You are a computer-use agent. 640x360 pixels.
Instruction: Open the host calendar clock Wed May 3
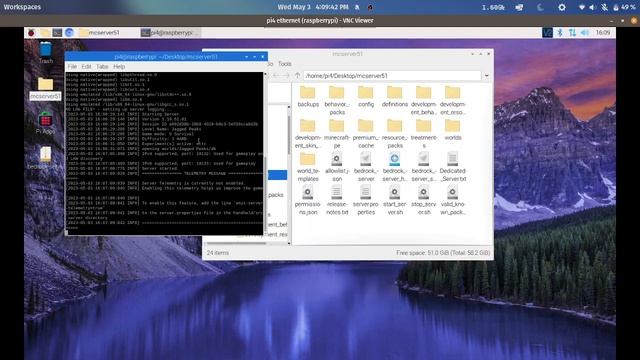[313, 7]
